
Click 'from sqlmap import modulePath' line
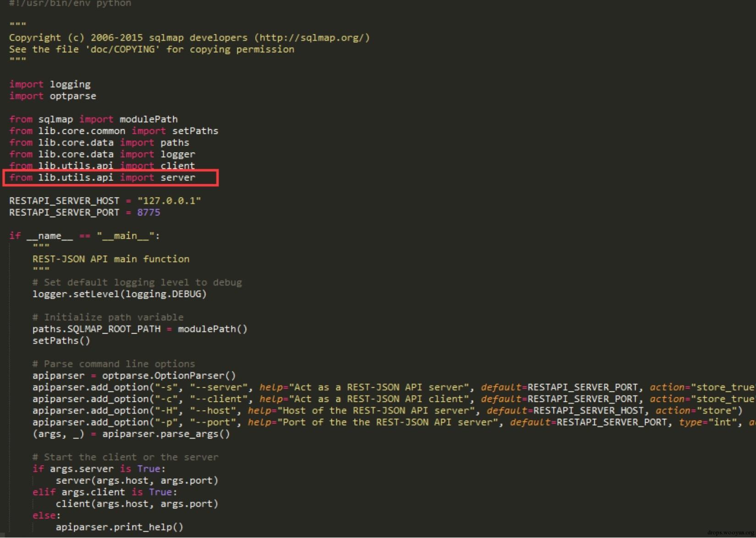coord(93,119)
